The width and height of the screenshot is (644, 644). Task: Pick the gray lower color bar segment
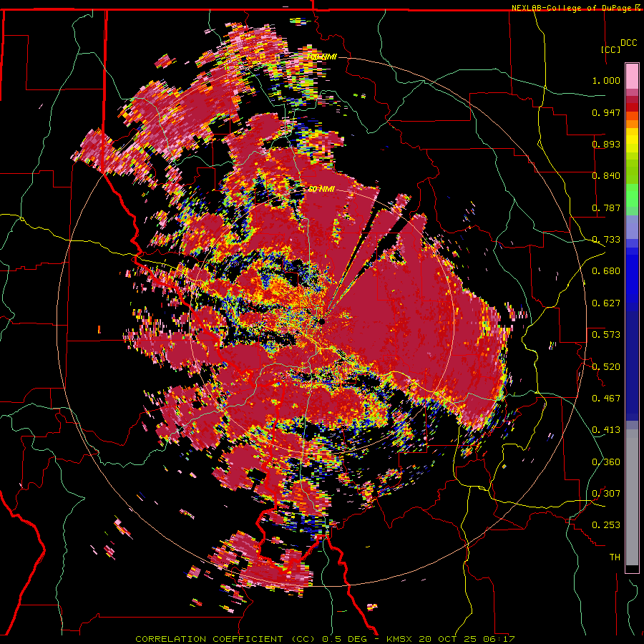click(632, 497)
